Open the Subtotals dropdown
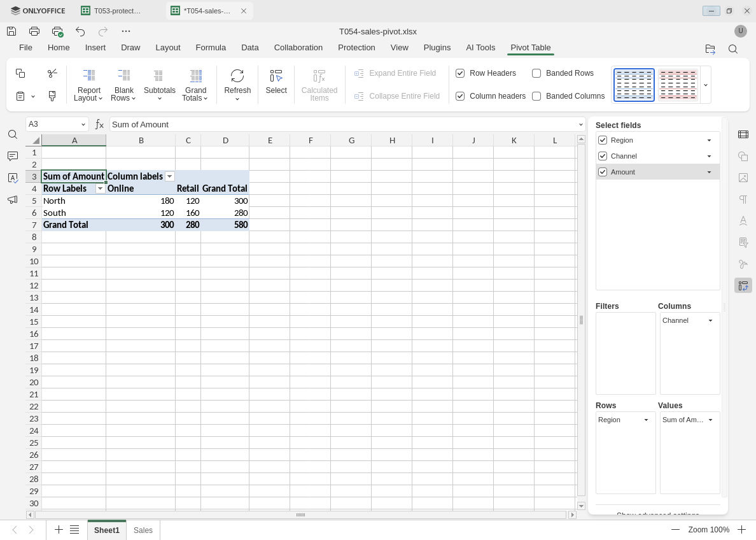 tap(160, 85)
